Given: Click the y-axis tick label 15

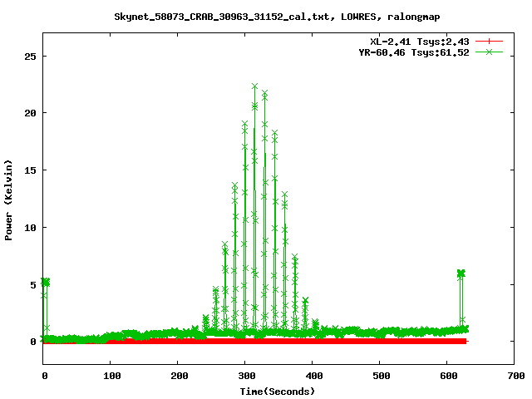Looking at the screenshot, I should [30, 170].
